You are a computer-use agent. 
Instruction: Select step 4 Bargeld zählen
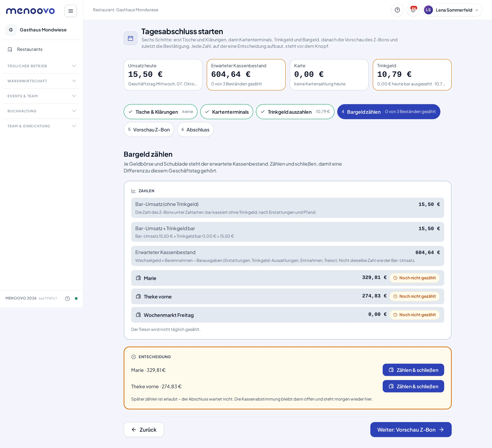point(388,112)
